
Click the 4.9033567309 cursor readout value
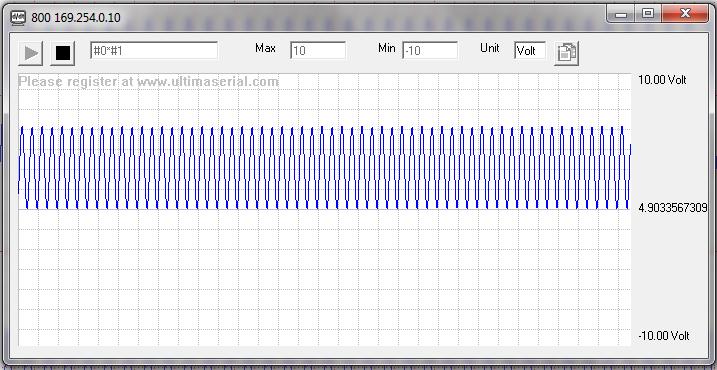[673, 208]
